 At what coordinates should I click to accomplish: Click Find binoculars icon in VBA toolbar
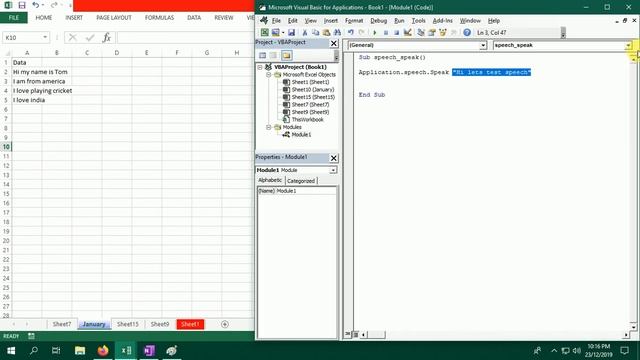[337, 32]
